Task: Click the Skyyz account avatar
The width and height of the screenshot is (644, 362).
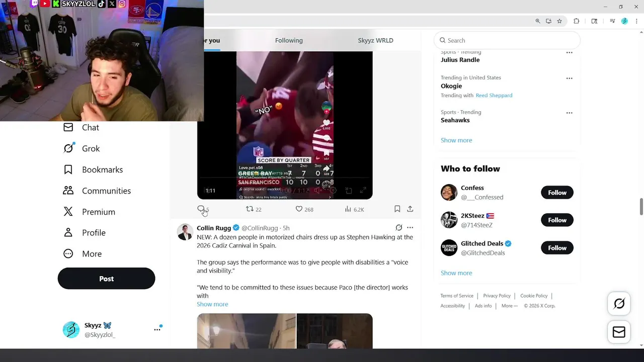Action: click(71, 330)
